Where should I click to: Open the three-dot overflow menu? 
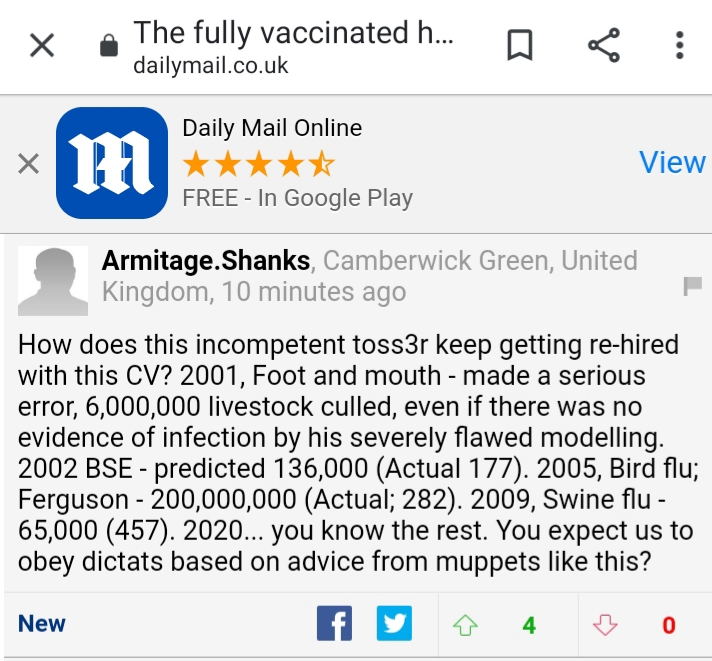tap(680, 45)
